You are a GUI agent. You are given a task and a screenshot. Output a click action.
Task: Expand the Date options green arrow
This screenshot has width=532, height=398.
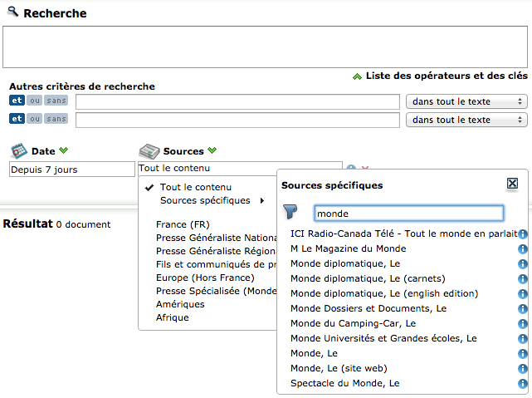(x=63, y=150)
